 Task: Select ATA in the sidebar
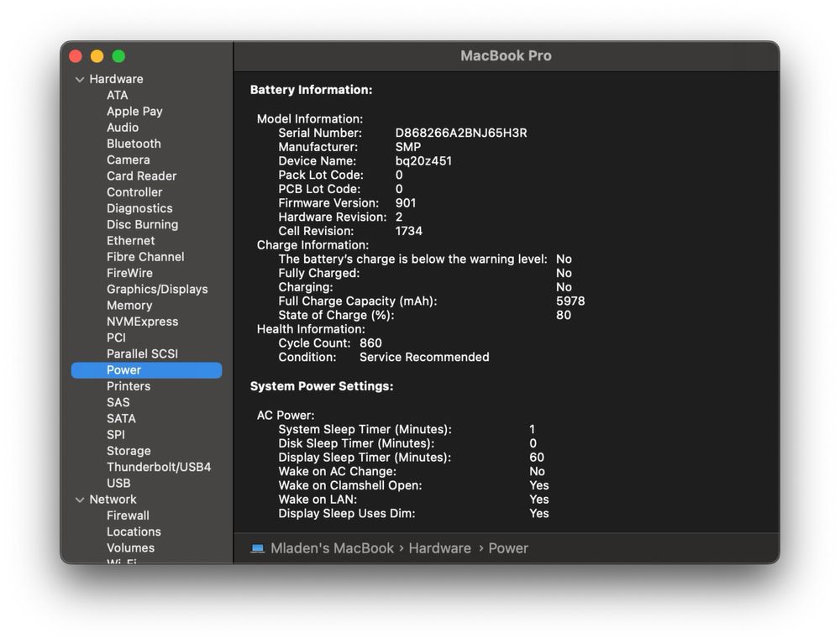pyautogui.click(x=118, y=95)
